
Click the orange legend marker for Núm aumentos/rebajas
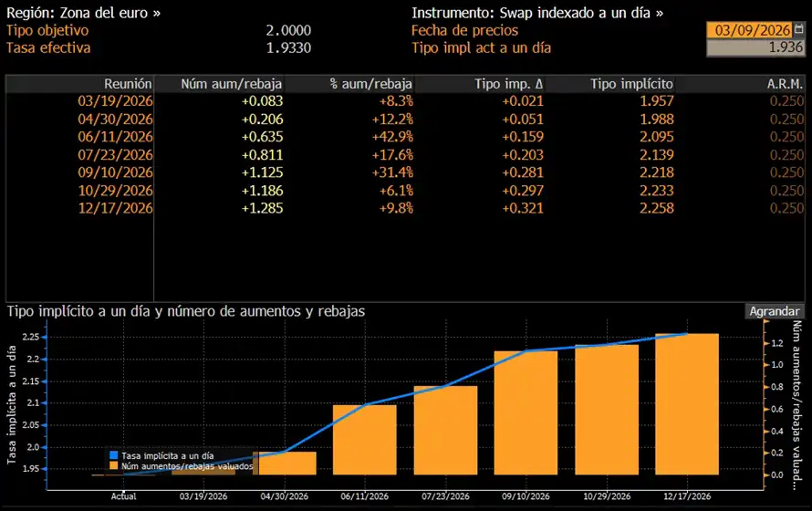[x=113, y=465]
